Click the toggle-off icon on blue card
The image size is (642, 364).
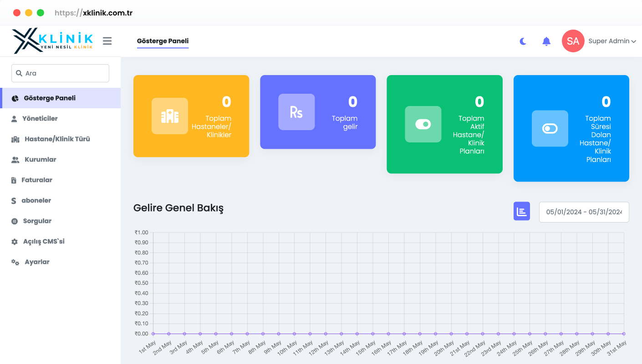(x=550, y=128)
